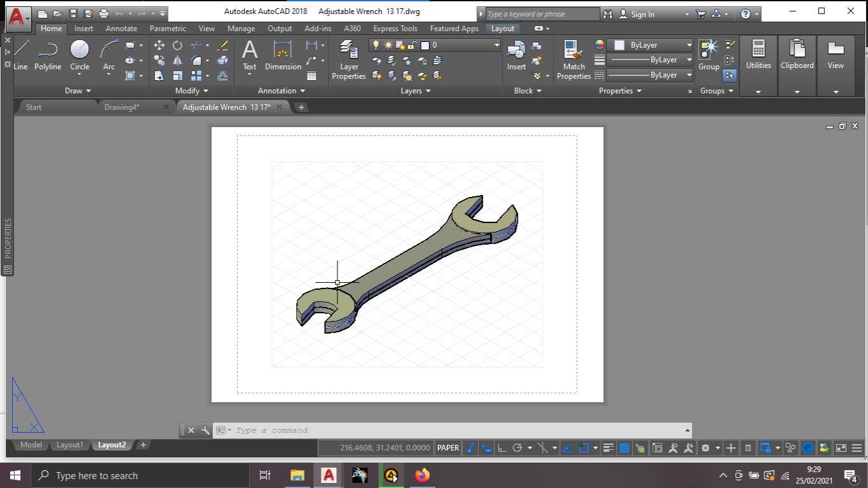868x488 pixels.
Task: Select the Stretch tool
Action: tap(159, 76)
